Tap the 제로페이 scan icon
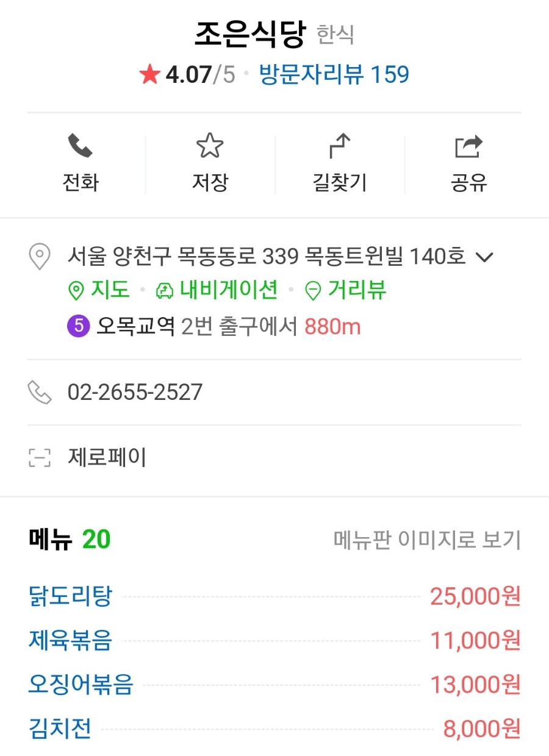This screenshot has height=756, width=549. (40, 457)
